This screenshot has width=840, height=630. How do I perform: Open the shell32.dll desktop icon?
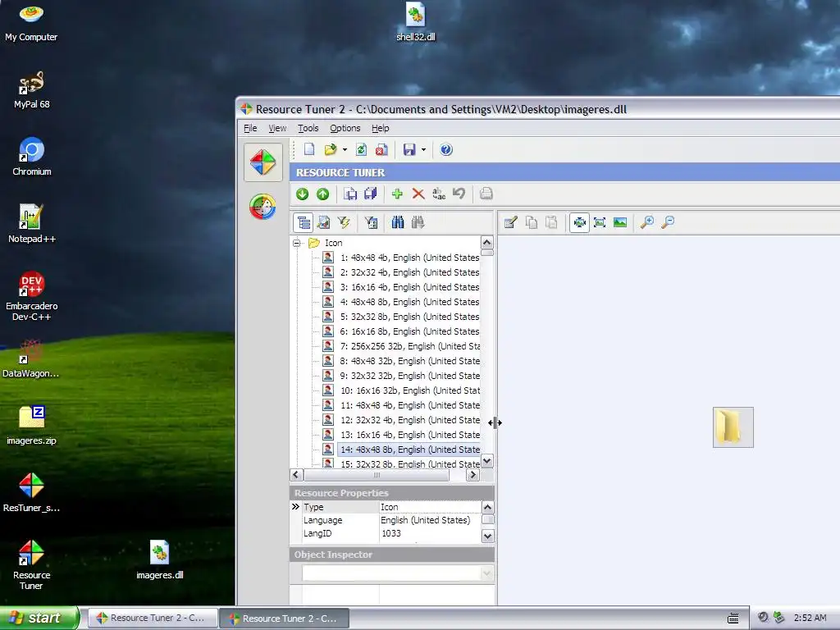click(x=416, y=22)
